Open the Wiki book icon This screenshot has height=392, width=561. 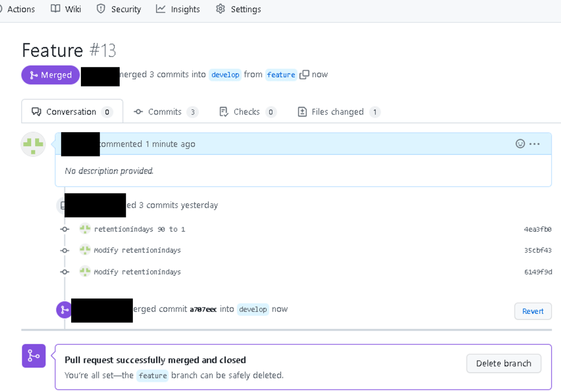(56, 8)
